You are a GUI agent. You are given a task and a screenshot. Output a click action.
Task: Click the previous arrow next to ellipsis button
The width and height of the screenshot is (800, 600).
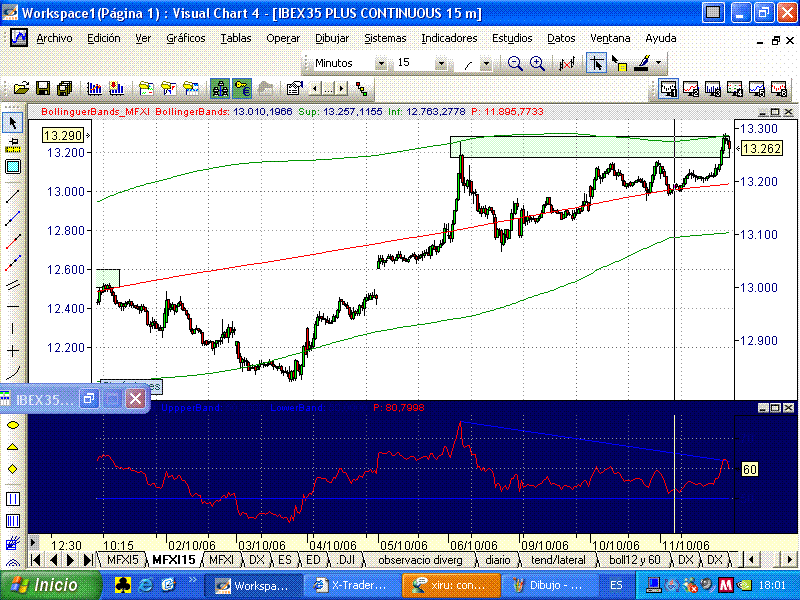(315, 89)
